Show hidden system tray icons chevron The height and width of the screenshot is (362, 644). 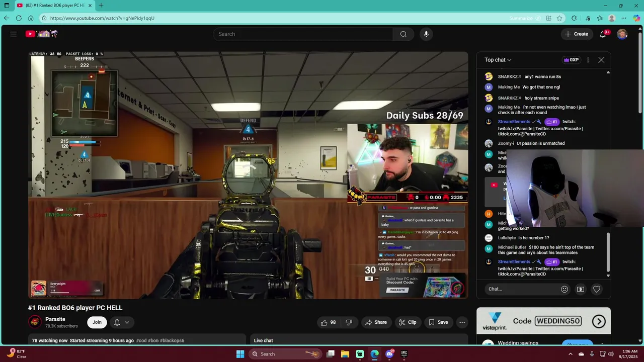point(570,354)
